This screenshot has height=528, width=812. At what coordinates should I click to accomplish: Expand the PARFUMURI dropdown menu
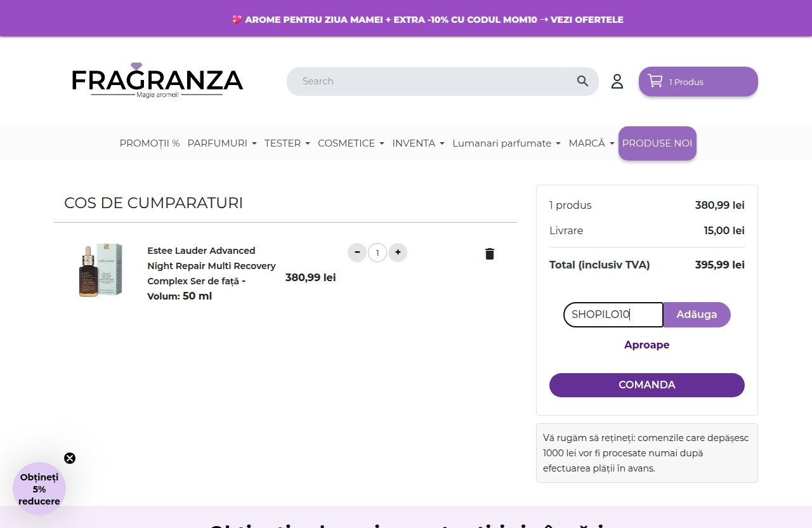click(x=222, y=143)
